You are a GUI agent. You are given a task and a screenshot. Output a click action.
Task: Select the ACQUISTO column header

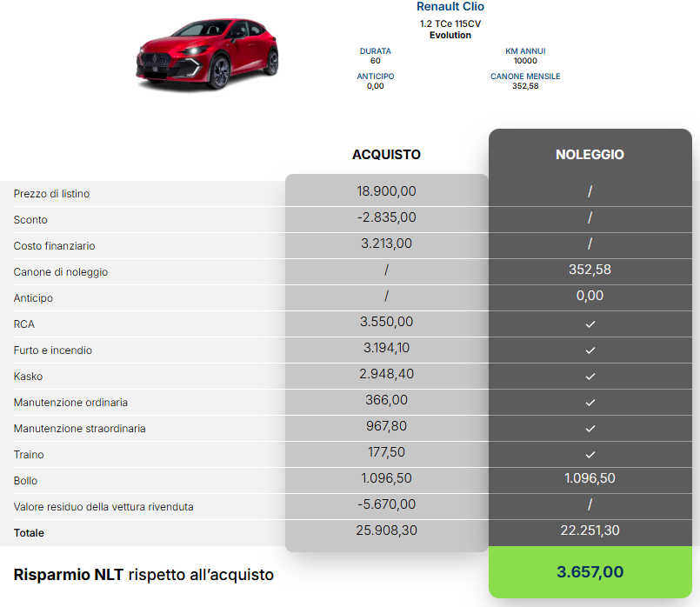tap(386, 155)
